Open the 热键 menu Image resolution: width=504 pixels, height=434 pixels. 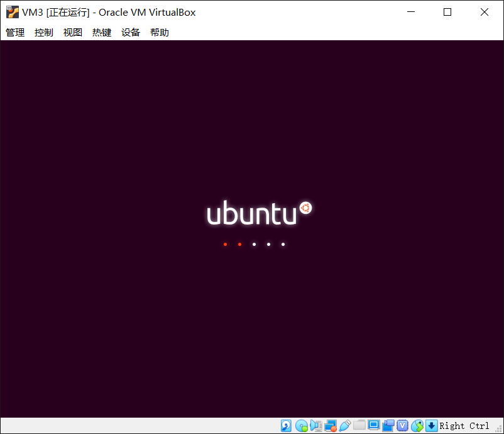tap(102, 33)
